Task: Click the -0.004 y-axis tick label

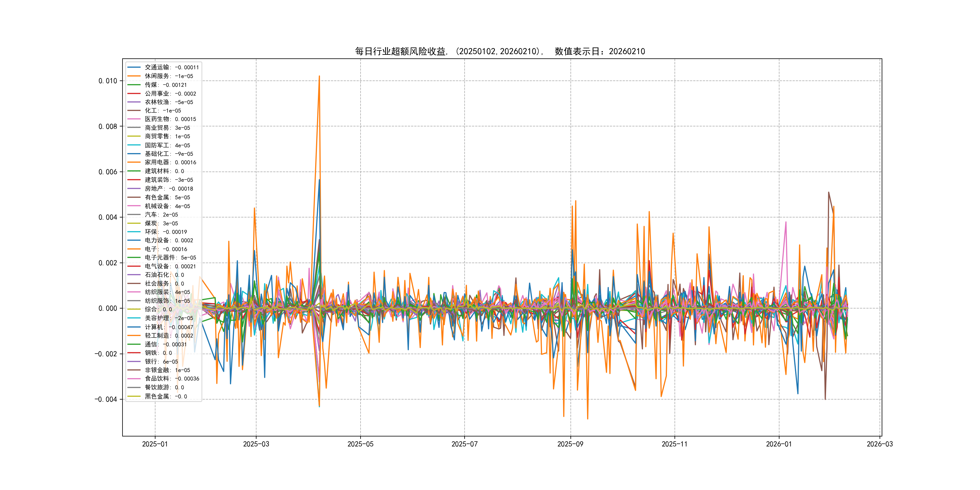Action: [x=106, y=399]
